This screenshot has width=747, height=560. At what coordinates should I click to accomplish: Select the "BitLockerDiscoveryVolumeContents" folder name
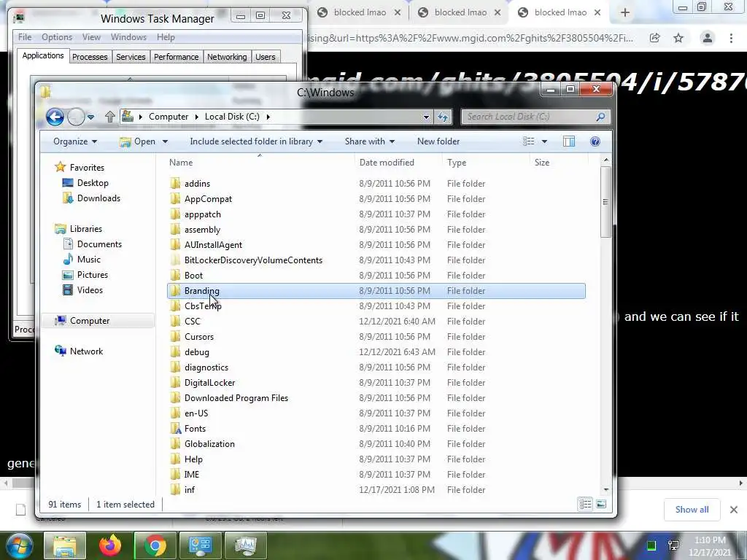(x=253, y=260)
